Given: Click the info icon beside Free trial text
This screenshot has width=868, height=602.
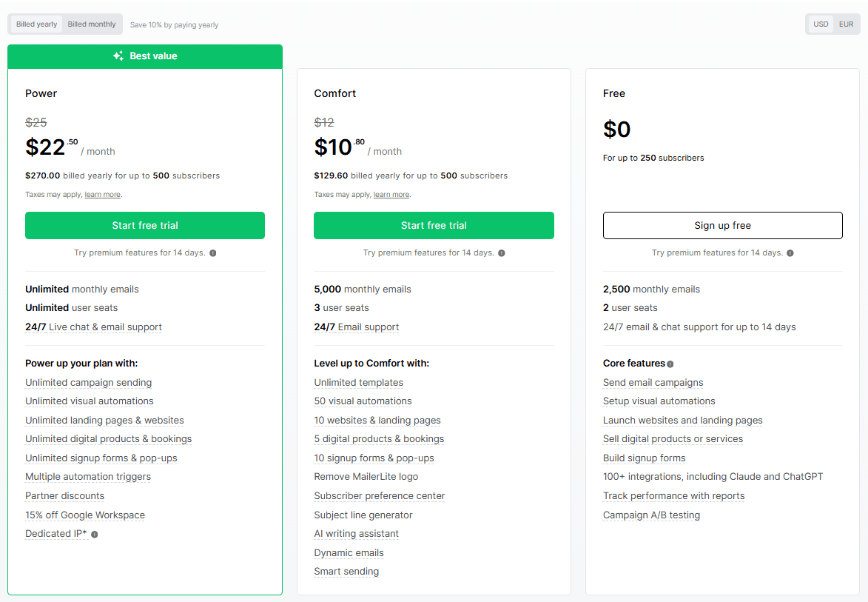Looking at the screenshot, I should (x=790, y=253).
